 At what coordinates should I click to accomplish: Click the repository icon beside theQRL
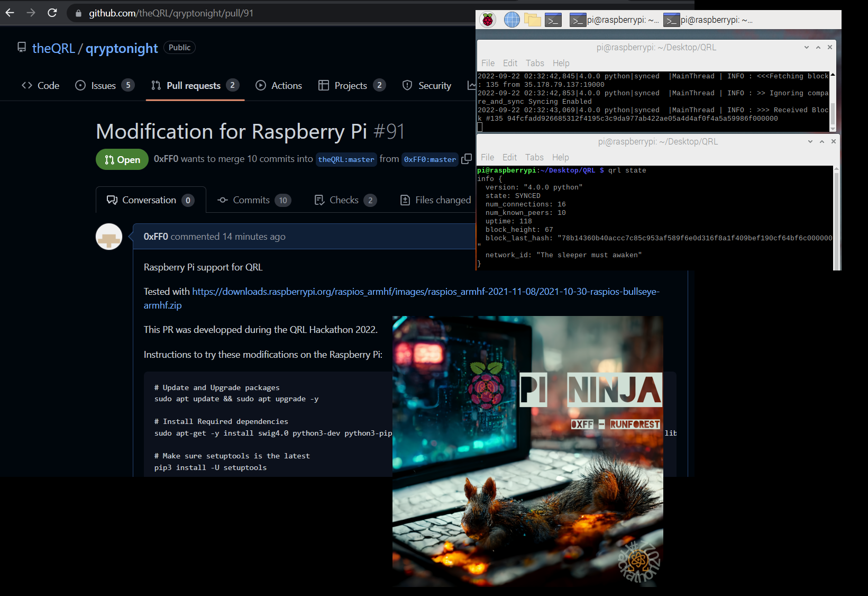point(22,48)
